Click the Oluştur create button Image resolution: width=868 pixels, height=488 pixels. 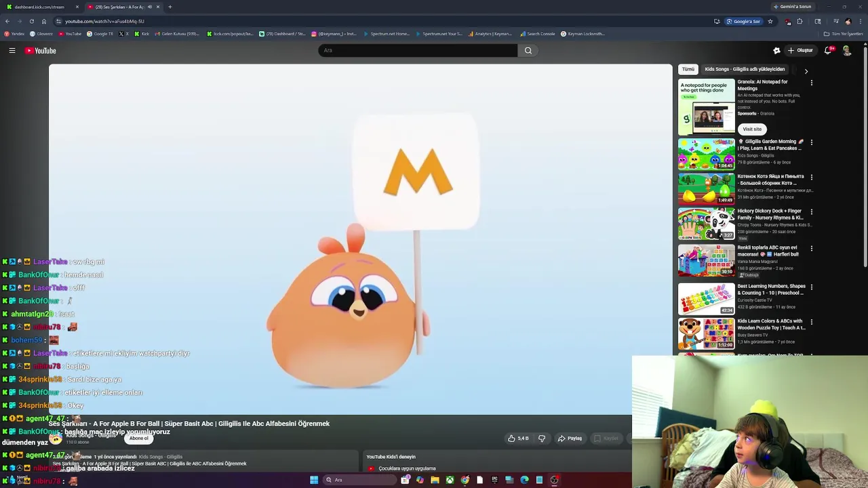click(800, 50)
